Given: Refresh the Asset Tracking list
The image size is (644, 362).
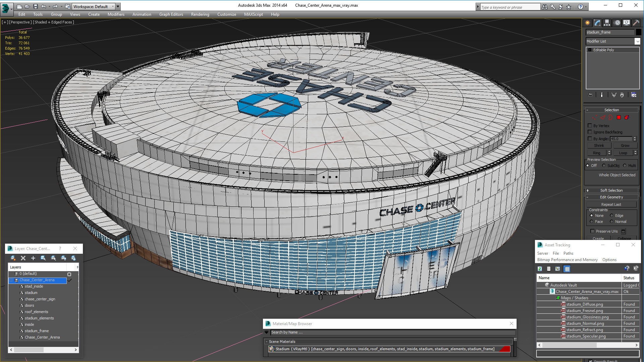Looking at the screenshot, I should point(540,269).
